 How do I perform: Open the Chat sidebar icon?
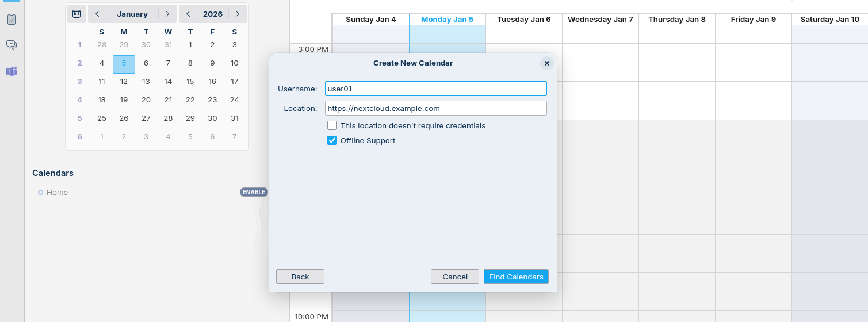tap(12, 45)
